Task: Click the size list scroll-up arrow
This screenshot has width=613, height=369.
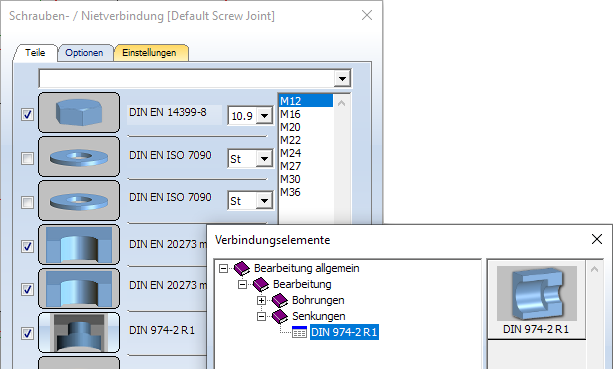Action: (341, 103)
